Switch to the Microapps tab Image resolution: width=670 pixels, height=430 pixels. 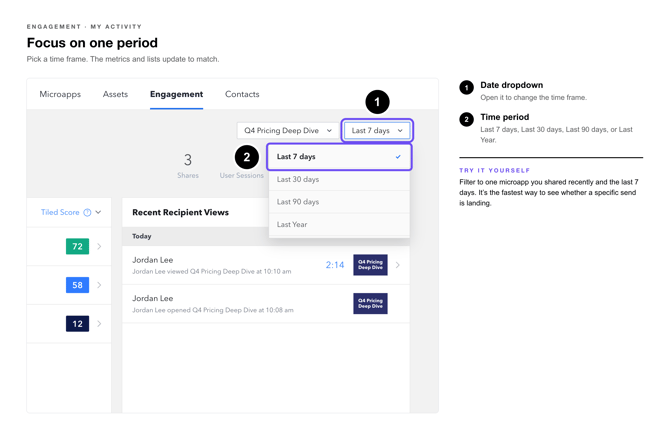(x=60, y=94)
